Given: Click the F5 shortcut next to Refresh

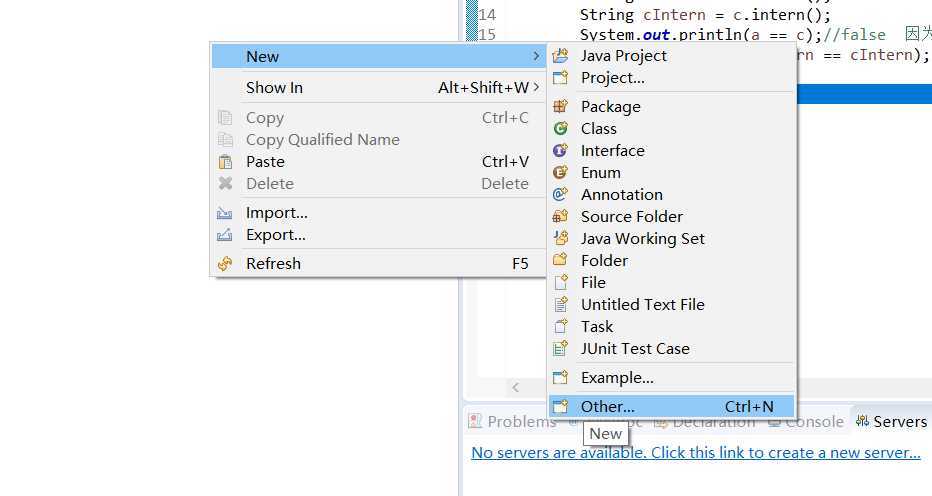Looking at the screenshot, I should (x=520, y=263).
